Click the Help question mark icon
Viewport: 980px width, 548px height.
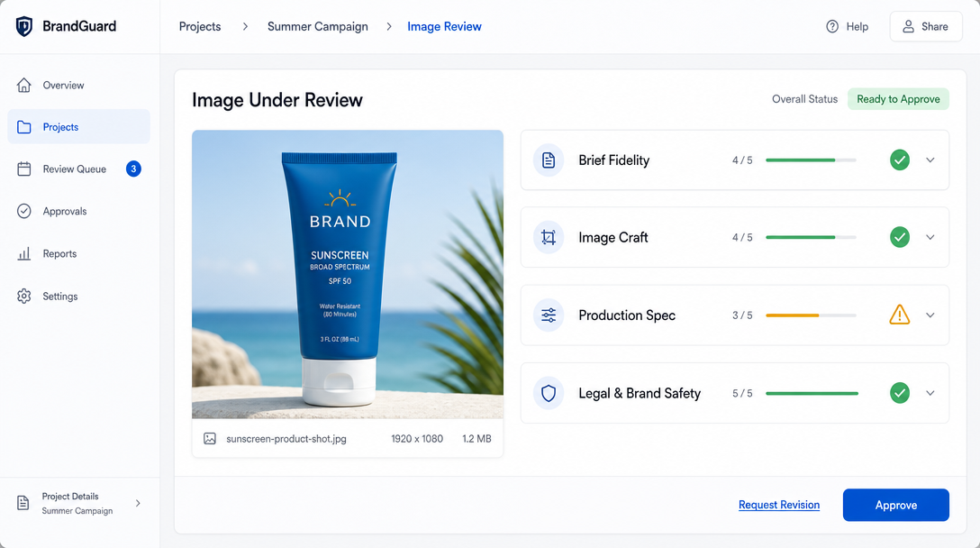[832, 26]
